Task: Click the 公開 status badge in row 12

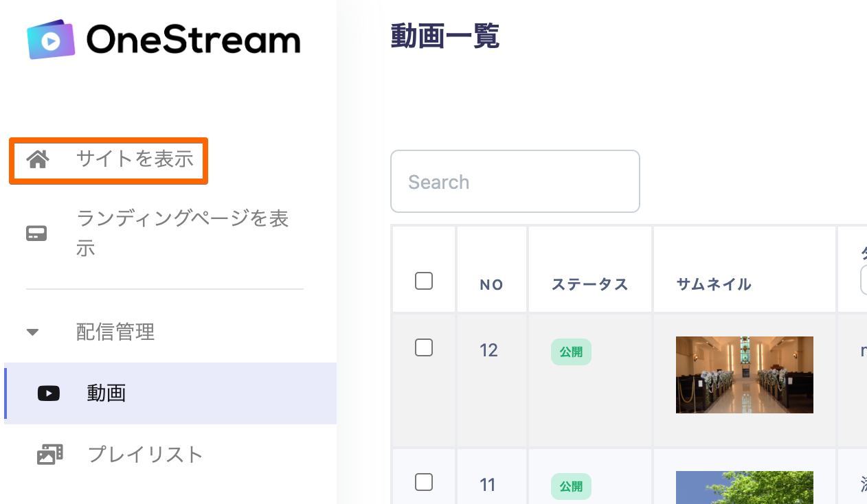Action: (571, 352)
